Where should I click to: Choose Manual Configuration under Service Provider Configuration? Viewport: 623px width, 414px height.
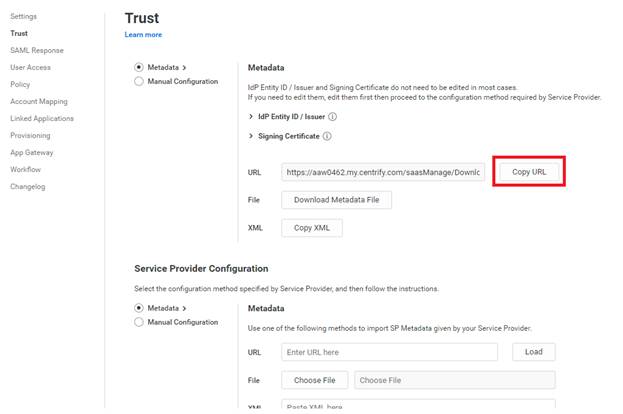click(139, 322)
